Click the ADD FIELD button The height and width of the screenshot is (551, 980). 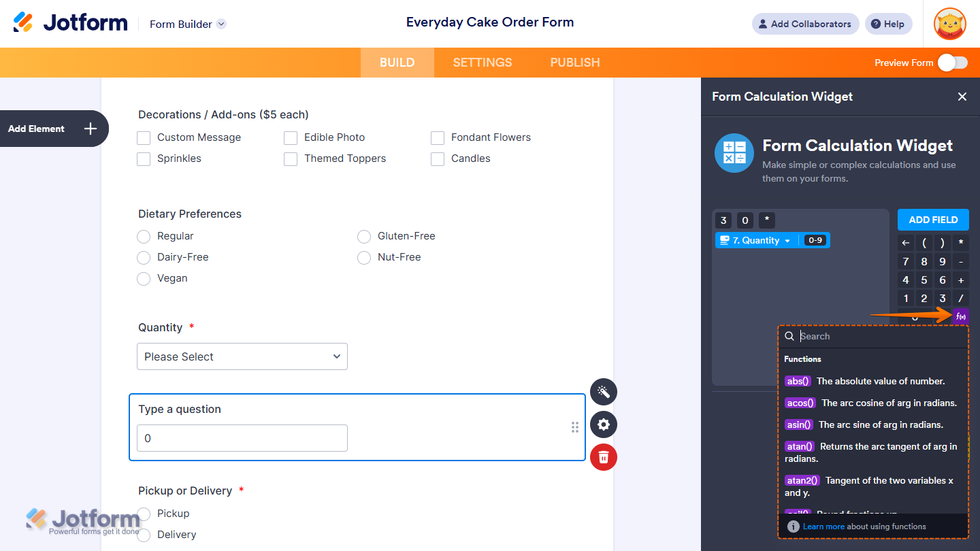click(x=932, y=219)
